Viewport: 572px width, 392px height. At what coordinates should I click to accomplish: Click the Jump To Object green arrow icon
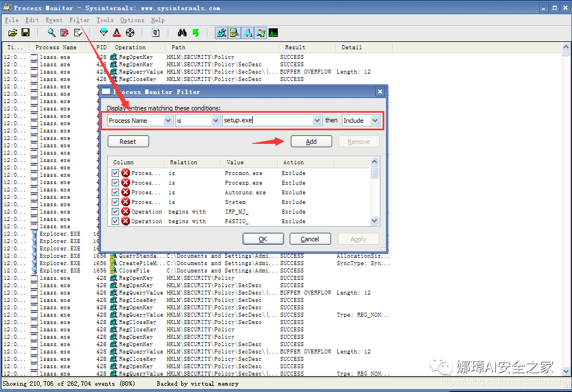tap(196, 33)
